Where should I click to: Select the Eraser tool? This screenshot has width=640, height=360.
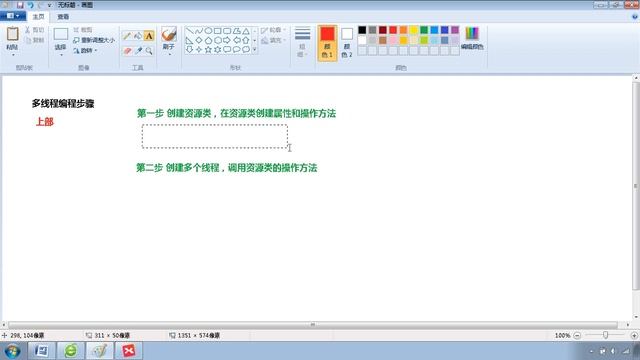coord(127,51)
